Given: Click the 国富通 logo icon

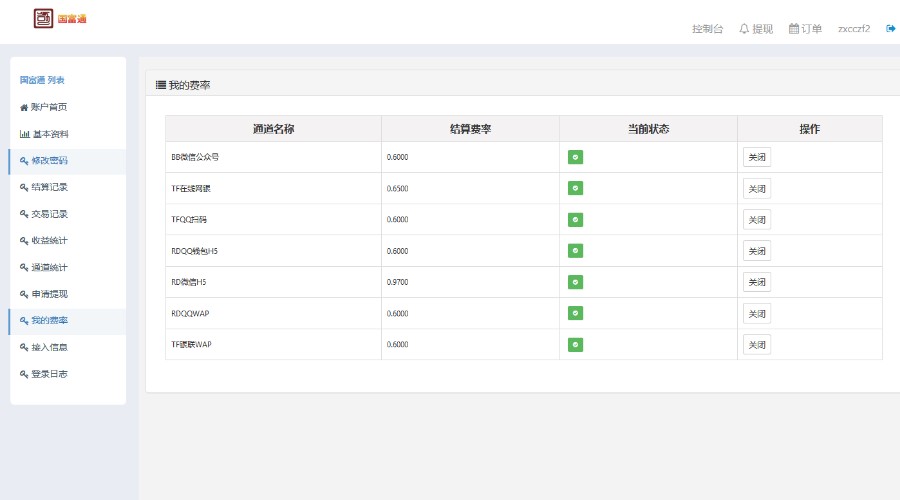Looking at the screenshot, I should tap(43, 18).
